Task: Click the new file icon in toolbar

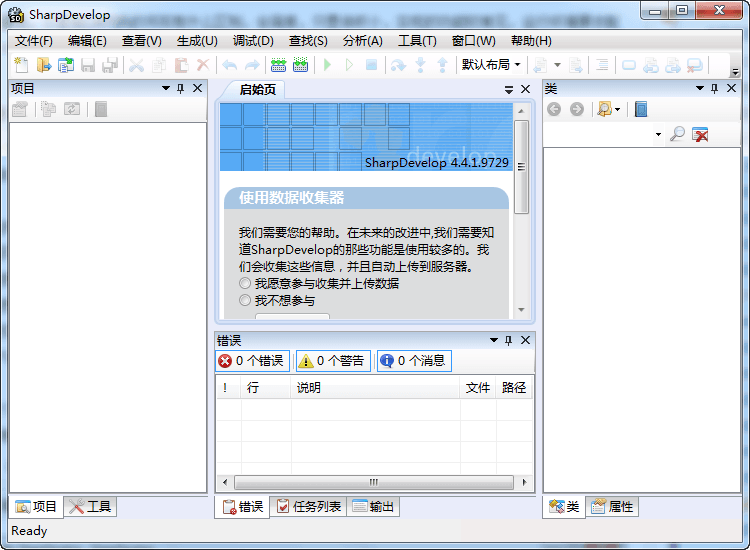Action: (x=21, y=65)
